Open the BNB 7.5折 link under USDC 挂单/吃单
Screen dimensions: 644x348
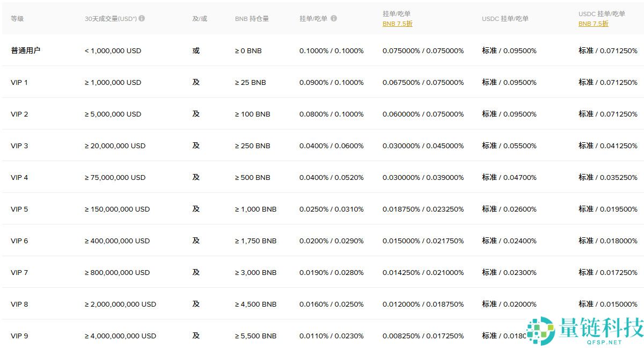(592, 24)
